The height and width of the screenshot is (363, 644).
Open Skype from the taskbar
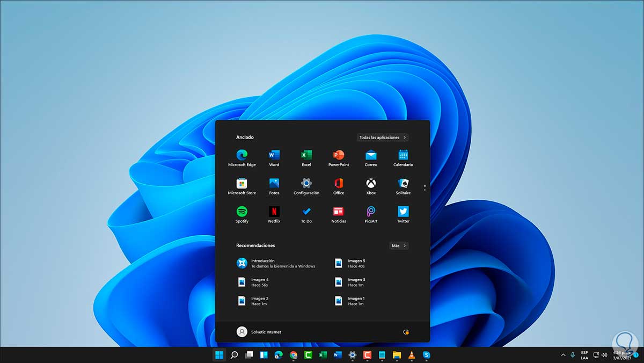point(427,355)
